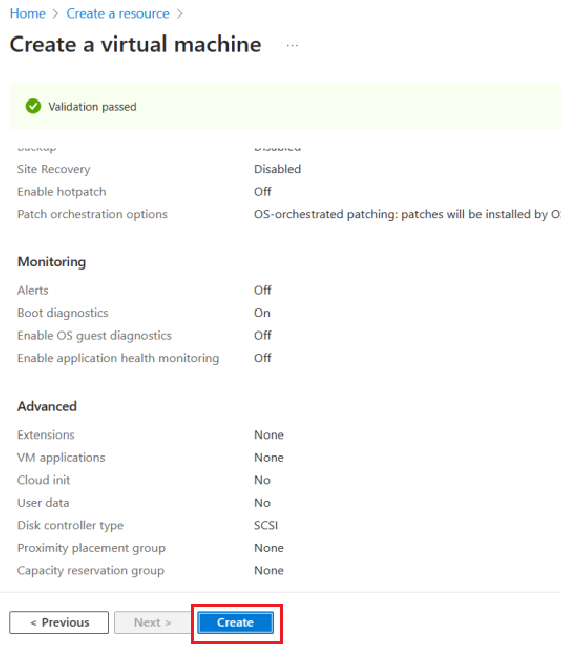
Task: Click the chevron after Create a resource
Action: point(180,14)
